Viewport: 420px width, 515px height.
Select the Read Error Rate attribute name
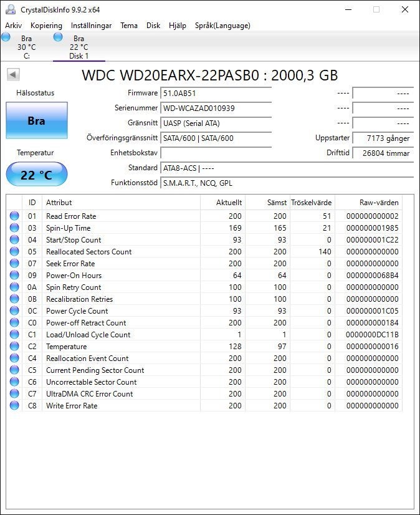[71, 216]
